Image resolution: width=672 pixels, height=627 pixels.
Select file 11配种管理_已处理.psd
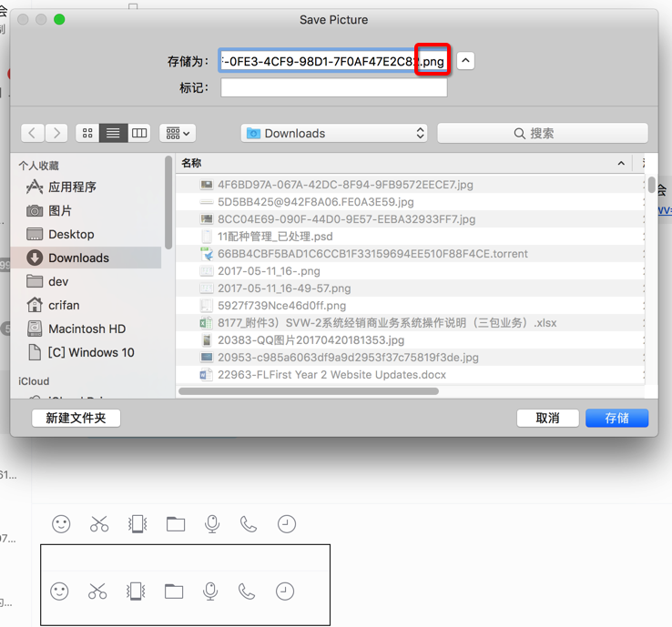point(410,237)
